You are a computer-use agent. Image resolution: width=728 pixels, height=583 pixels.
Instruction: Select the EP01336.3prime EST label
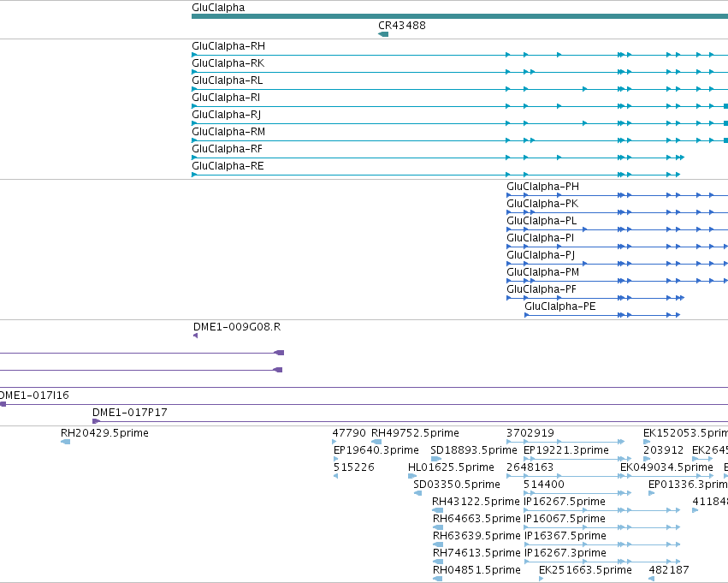(x=688, y=485)
